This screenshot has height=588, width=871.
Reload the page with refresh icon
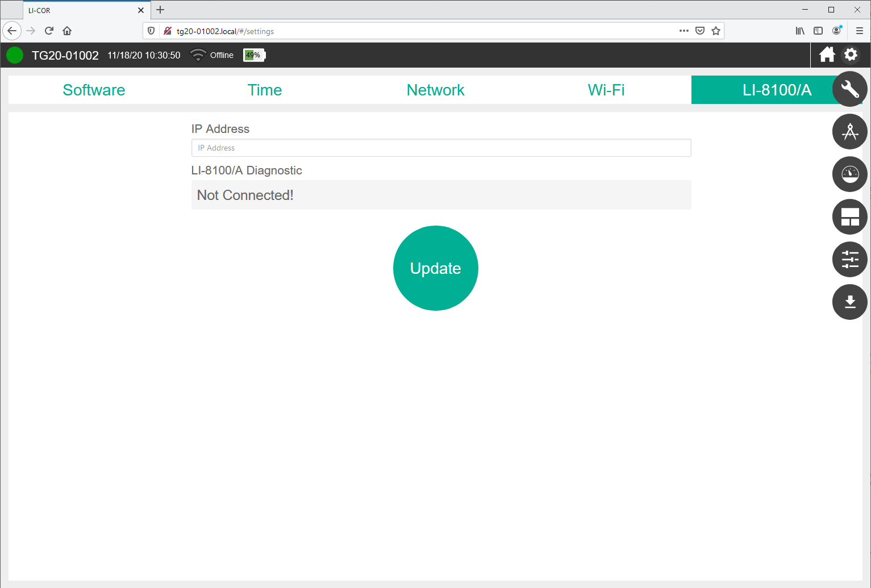pyautogui.click(x=49, y=31)
